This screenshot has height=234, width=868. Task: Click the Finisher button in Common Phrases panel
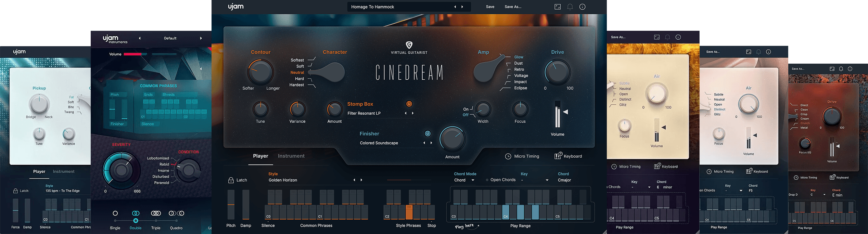(117, 124)
